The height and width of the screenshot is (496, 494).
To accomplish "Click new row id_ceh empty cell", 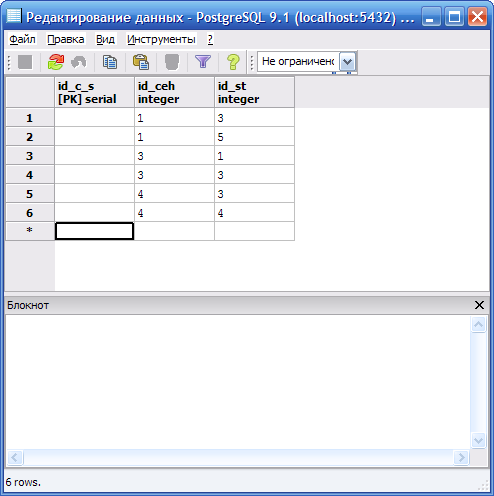I will [174, 231].
